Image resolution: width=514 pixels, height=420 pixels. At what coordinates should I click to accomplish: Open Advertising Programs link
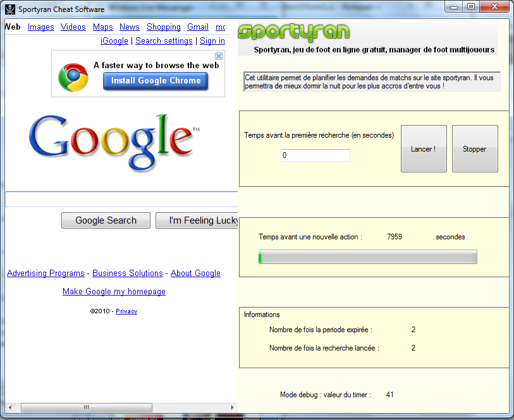(x=46, y=273)
